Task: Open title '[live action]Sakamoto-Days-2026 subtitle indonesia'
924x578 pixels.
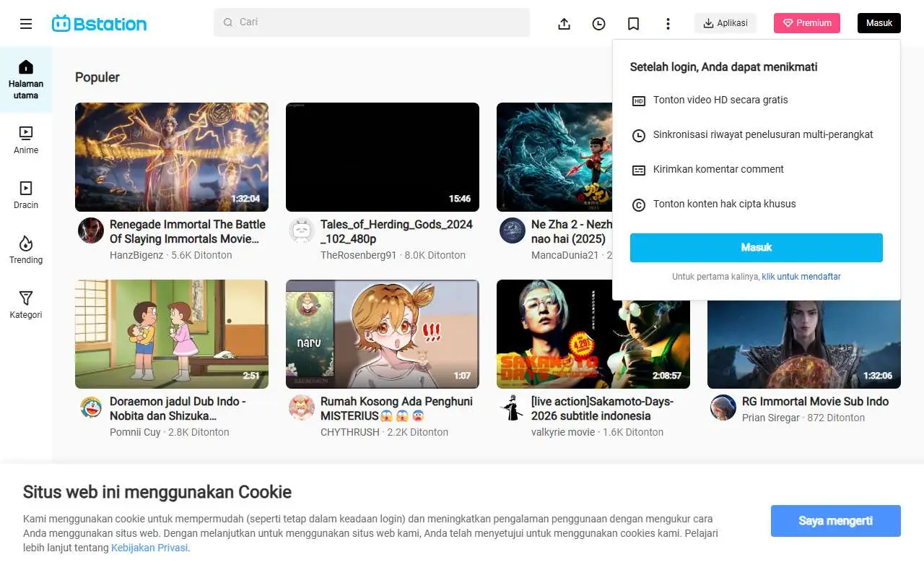Action: 603,409
